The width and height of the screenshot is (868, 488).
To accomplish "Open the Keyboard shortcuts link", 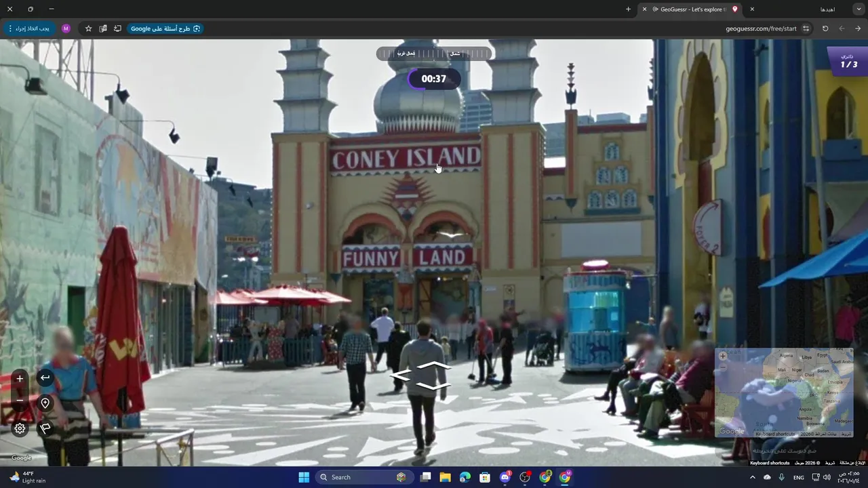I will point(770,463).
